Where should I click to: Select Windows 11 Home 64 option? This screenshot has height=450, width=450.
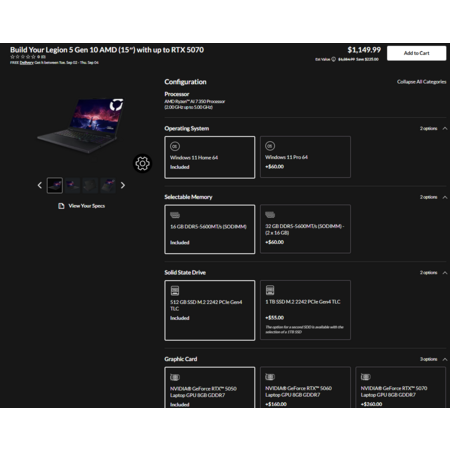pyautogui.click(x=210, y=157)
